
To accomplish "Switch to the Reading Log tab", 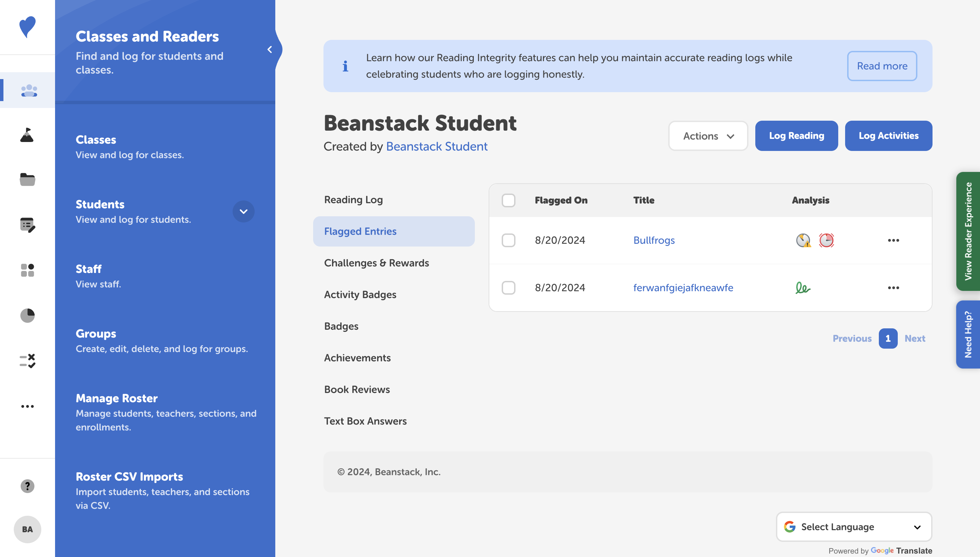I will tap(353, 199).
